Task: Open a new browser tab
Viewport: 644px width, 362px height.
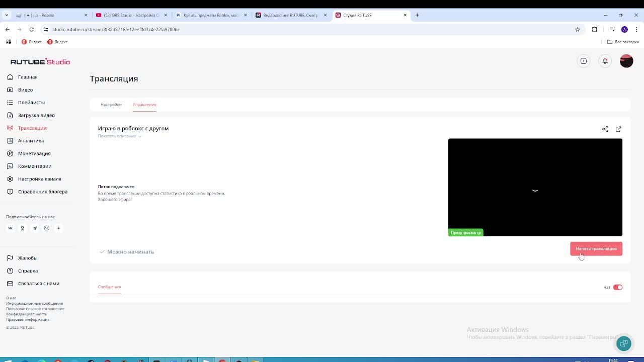Action: 417,15
